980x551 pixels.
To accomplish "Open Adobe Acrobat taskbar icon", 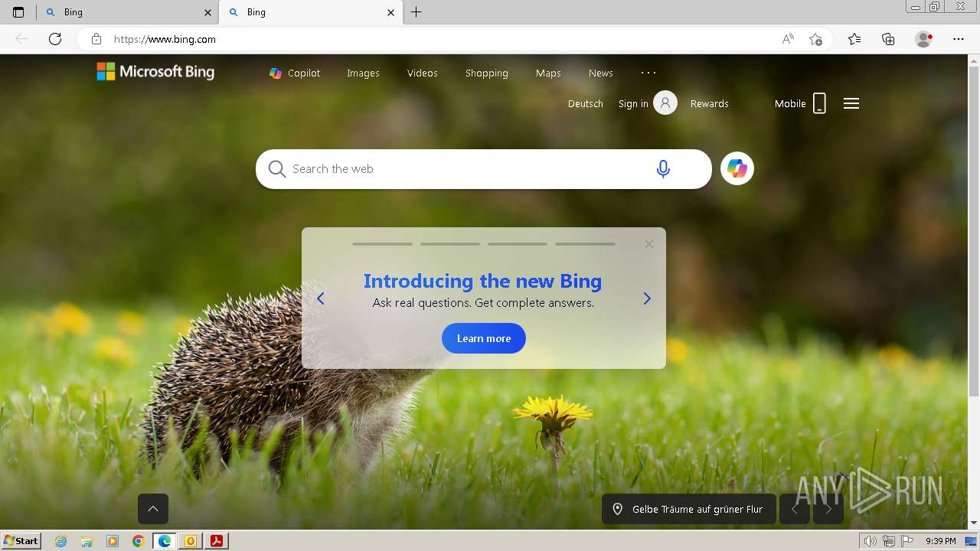I will (217, 541).
